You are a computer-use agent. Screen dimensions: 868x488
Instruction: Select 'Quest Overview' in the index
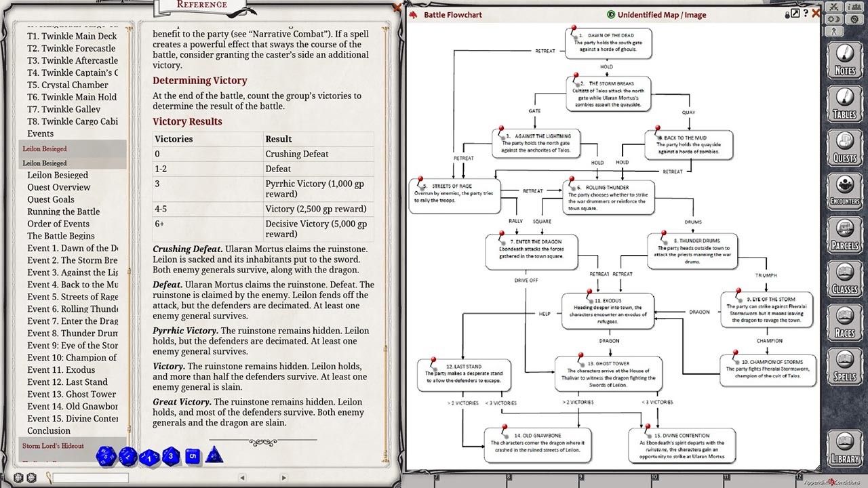(58, 187)
